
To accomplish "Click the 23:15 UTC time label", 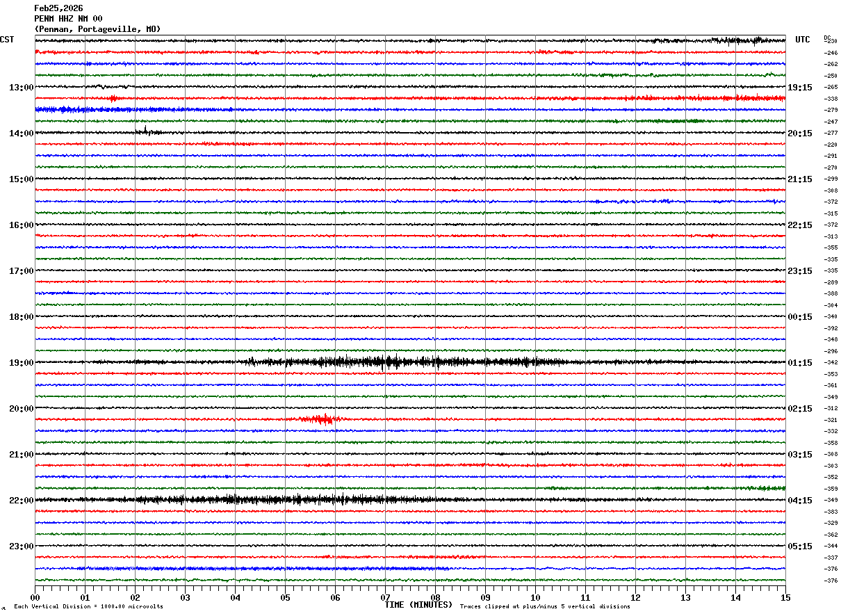I will point(800,271).
